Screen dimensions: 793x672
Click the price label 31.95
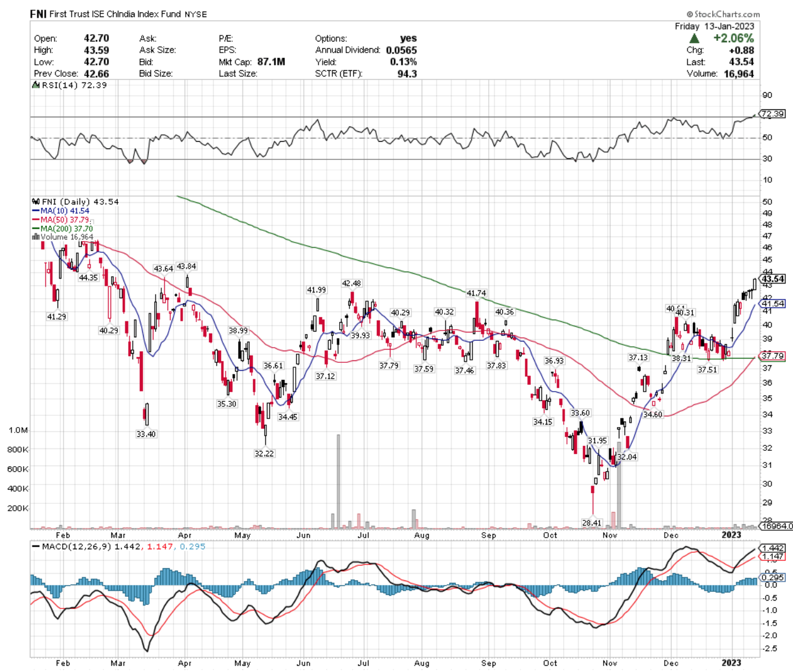click(x=597, y=441)
